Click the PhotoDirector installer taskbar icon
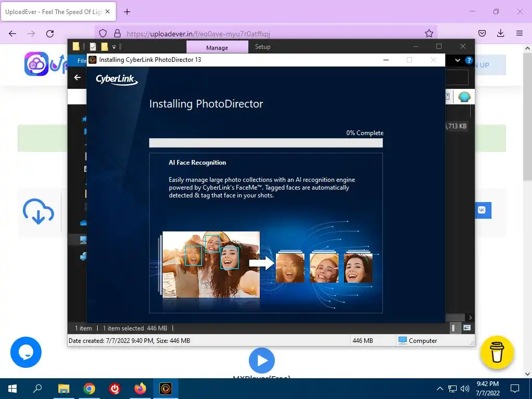532x399 pixels. 166,389
